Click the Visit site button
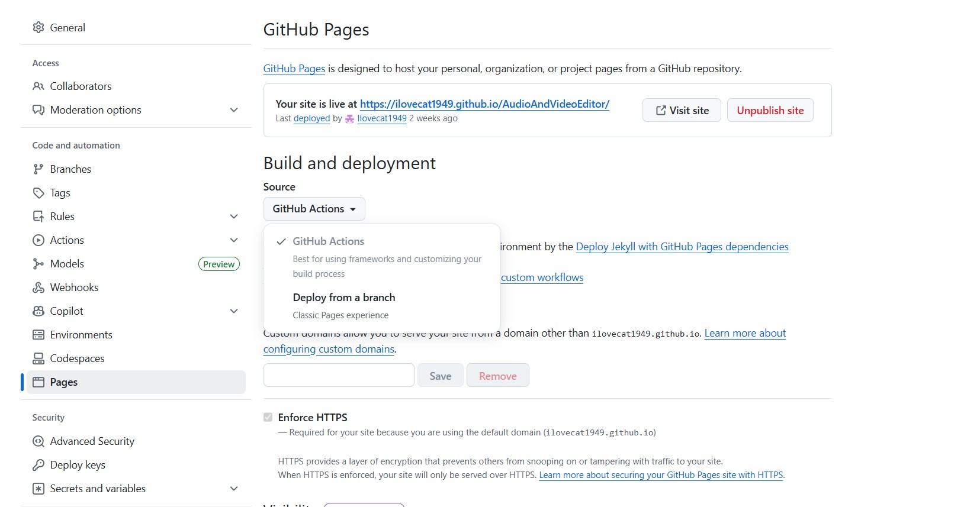This screenshot has height=507, width=980. coord(682,110)
